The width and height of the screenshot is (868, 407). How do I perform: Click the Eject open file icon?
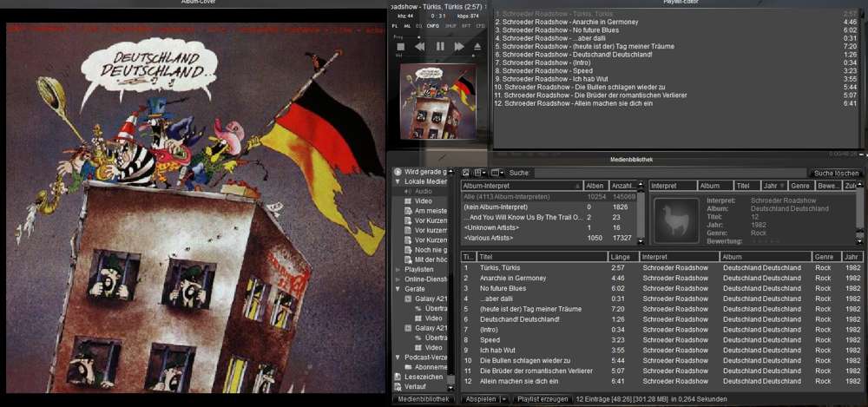coord(477,47)
